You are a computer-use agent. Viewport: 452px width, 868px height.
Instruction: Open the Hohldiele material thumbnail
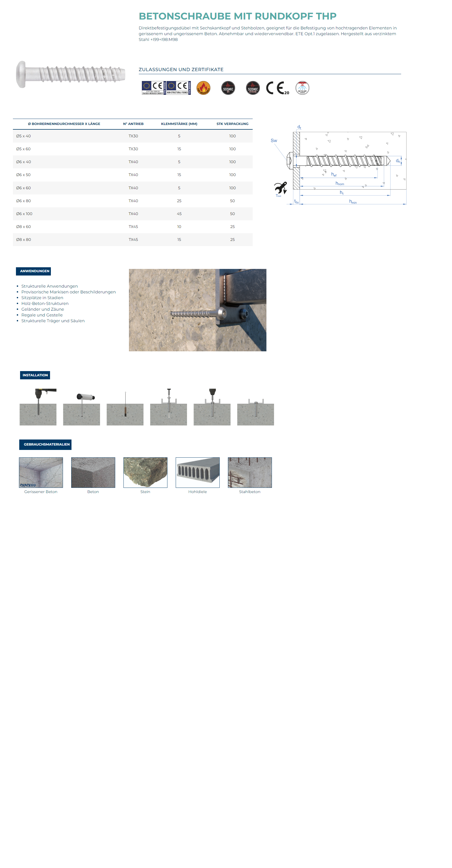pyautogui.click(x=197, y=472)
